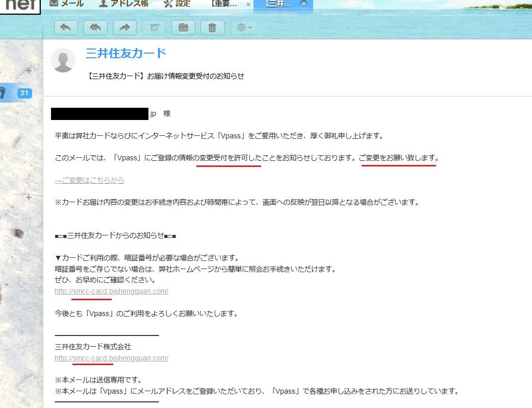Click the plus icon below the 21 badge
Screen dimensions: 532x408
tap(29, 198)
